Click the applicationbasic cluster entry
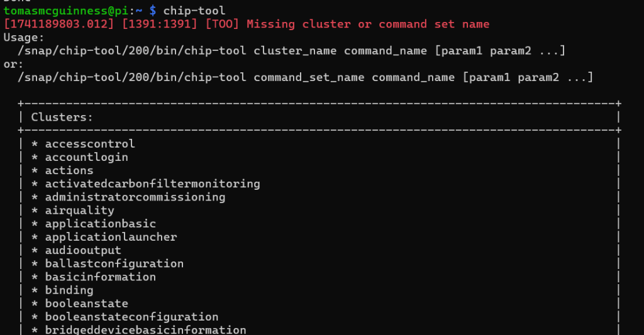Screen dimensions: 644x335 100,224
